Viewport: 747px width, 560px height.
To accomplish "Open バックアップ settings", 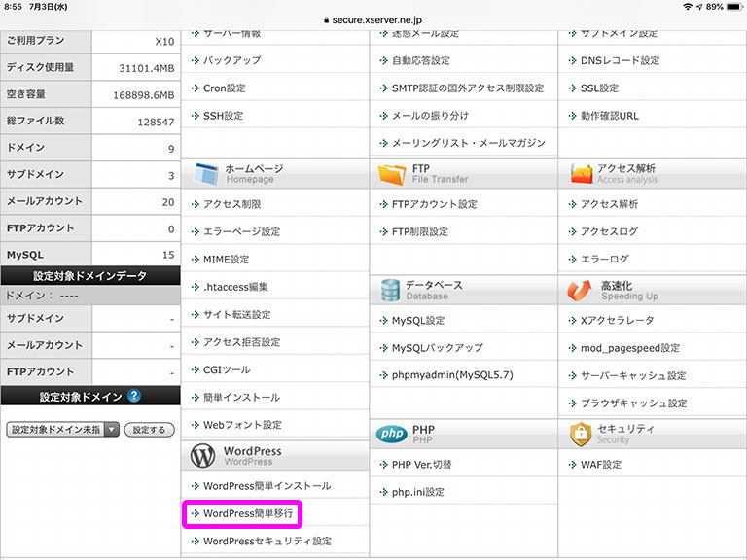I will click(x=232, y=60).
